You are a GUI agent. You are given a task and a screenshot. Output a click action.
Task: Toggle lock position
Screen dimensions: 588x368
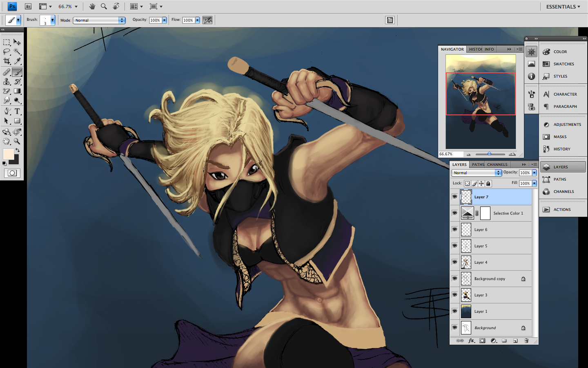[x=481, y=184]
